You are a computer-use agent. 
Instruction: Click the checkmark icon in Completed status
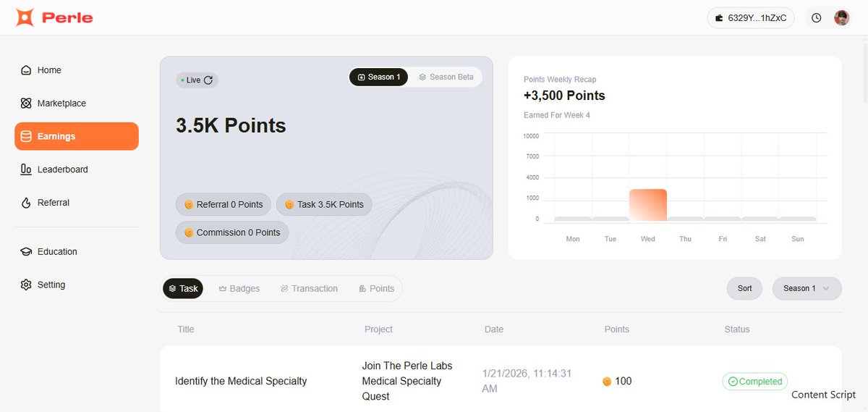(732, 382)
